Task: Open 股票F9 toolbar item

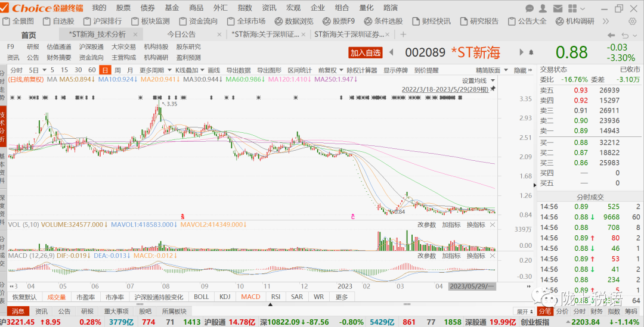Action: pos(339,21)
